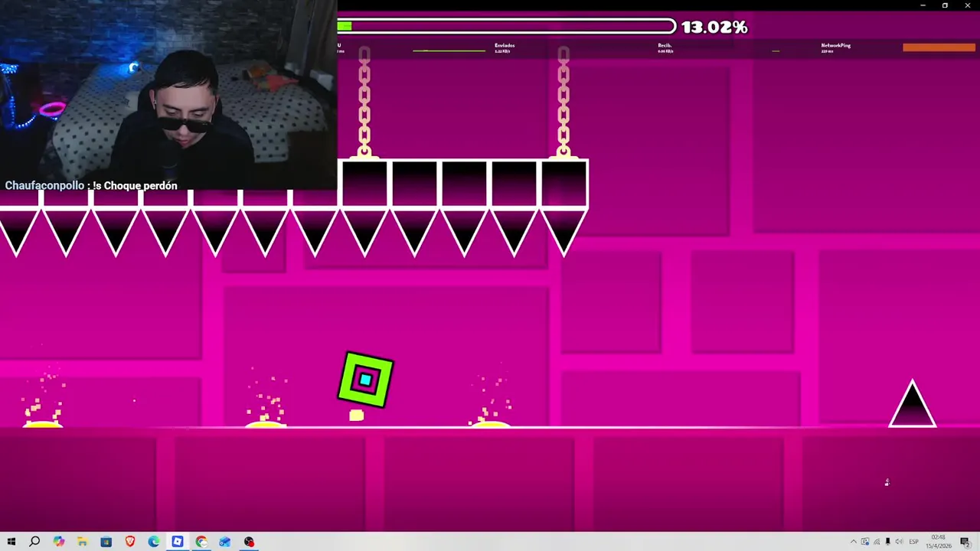Screen dimensions: 980x551
Task: Click the Recib. network stat
Action: tap(665, 47)
